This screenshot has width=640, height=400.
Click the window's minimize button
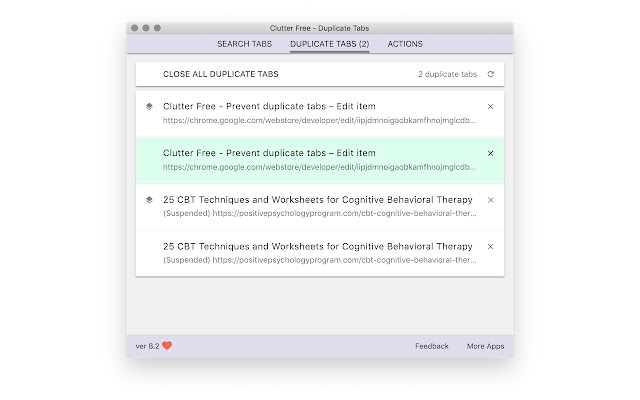145,28
